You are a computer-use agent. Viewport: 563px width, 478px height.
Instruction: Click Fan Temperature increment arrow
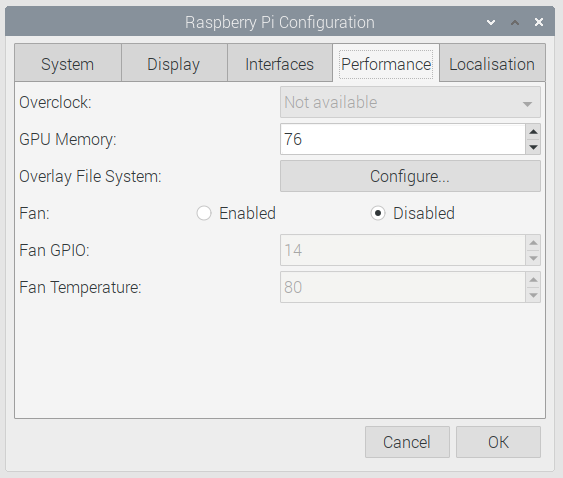(x=533, y=280)
